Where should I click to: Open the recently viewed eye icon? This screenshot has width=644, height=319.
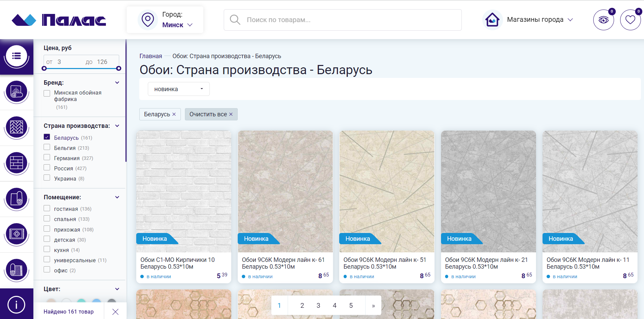tap(603, 20)
